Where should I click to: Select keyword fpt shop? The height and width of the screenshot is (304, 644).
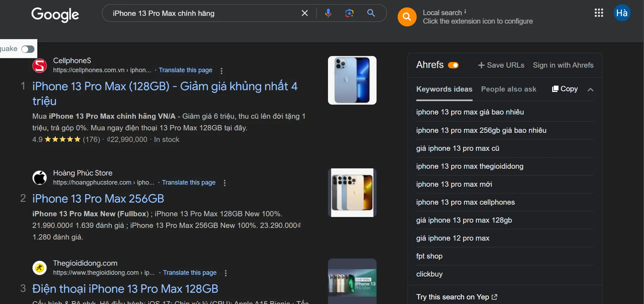point(429,256)
